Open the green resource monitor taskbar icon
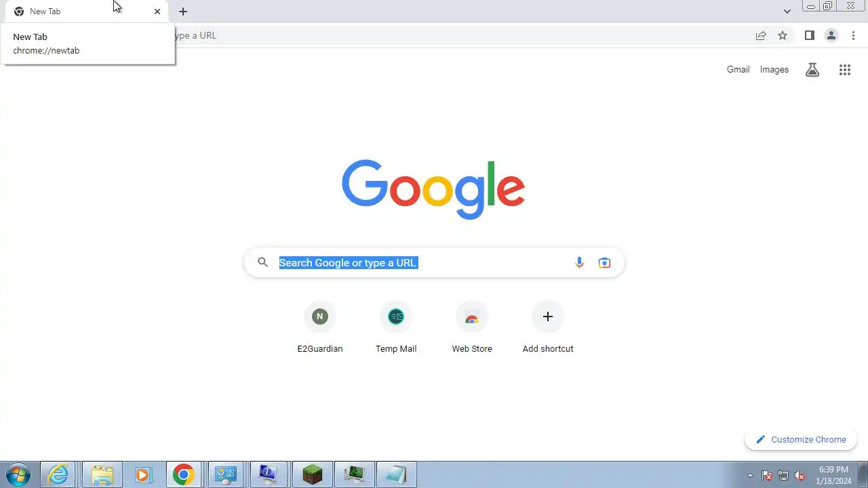 (355, 474)
